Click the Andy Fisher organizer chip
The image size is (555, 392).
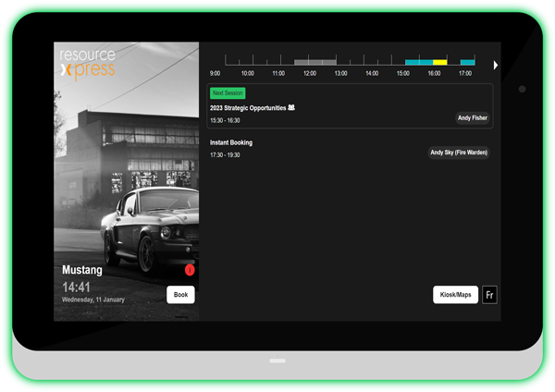pyautogui.click(x=473, y=117)
